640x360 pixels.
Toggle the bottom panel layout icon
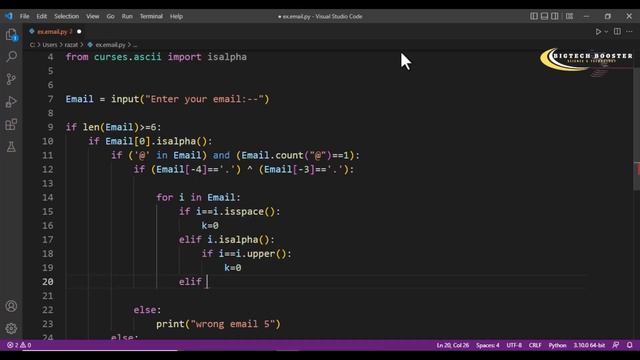[x=544, y=16]
